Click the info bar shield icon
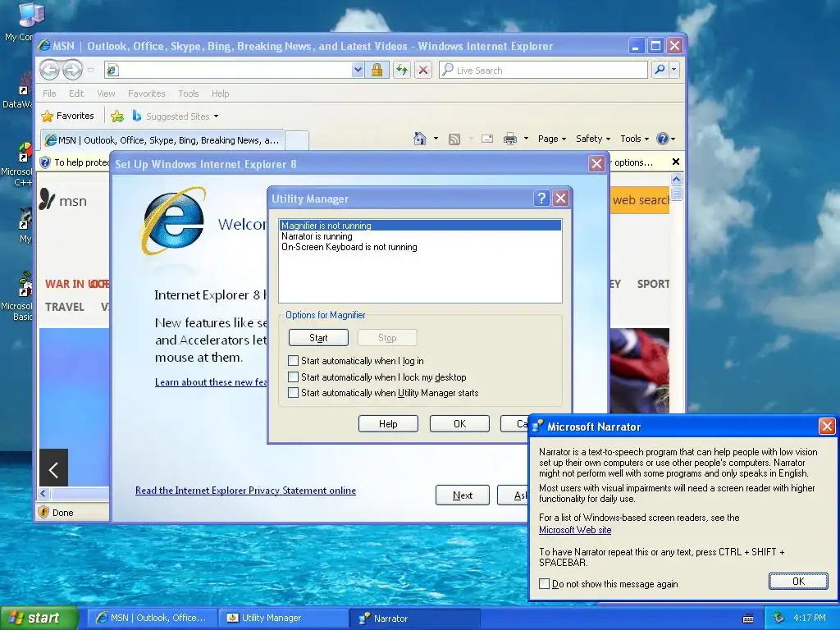Image resolution: width=840 pixels, height=630 pixels. click(46, 162)
